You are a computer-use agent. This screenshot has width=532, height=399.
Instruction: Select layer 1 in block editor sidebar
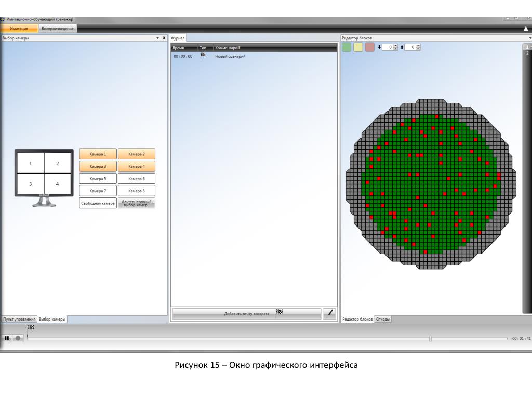[527, 47]
